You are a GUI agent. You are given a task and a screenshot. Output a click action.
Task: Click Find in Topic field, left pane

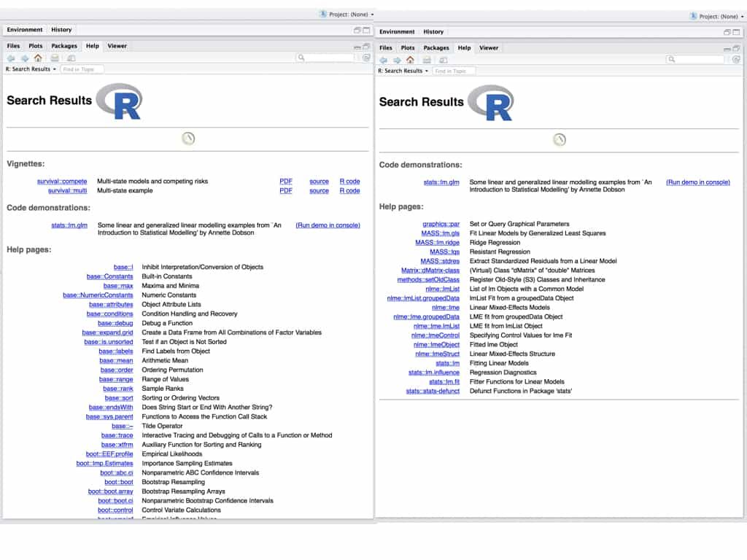(x=82, y=69)
